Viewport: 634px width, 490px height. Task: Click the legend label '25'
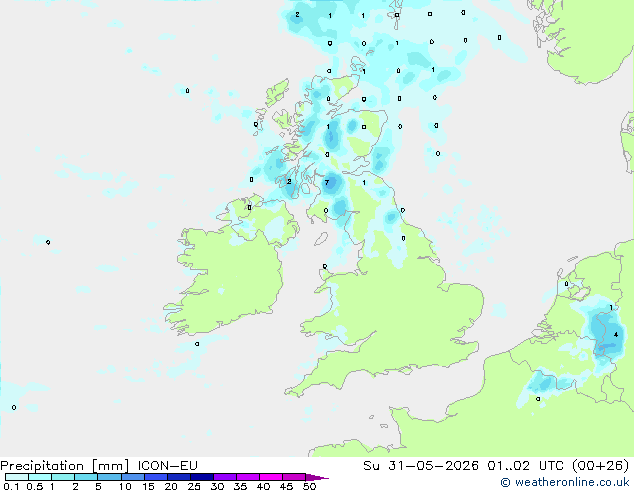[194, 486]
